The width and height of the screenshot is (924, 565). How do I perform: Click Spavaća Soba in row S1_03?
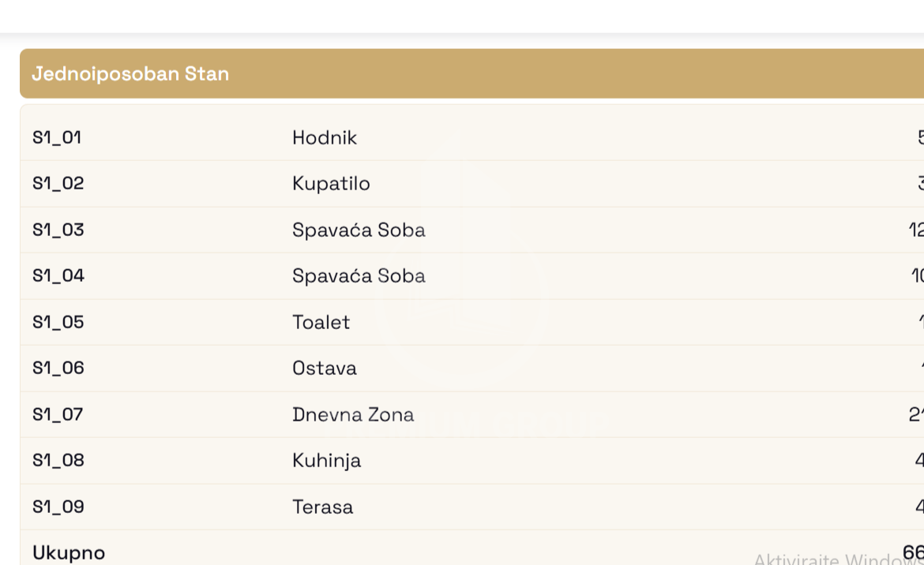(x=359, y=230)
